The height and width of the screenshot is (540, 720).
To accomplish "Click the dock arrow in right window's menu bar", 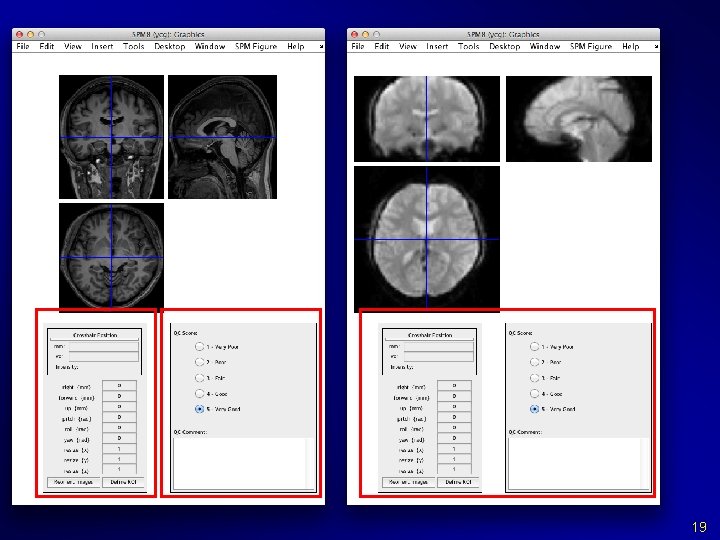I will pyautogui.click(x=656, y=46).
